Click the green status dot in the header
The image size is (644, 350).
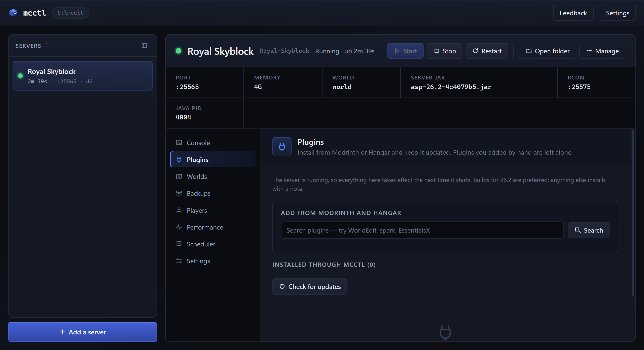tap(178, 51)
